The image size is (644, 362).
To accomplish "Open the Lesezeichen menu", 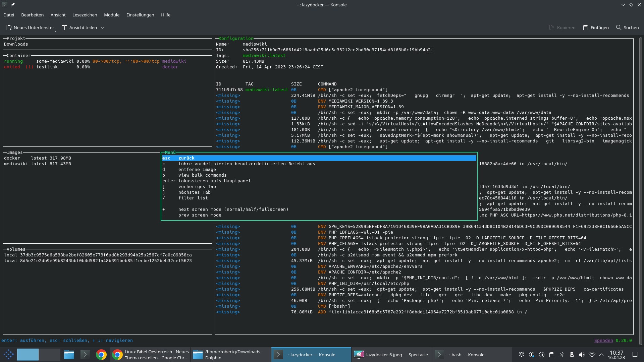I will coord(85,15).
